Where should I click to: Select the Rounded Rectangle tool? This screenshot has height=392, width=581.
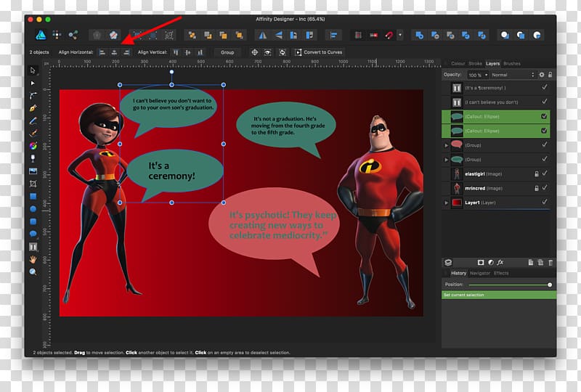tap(33, 221)
